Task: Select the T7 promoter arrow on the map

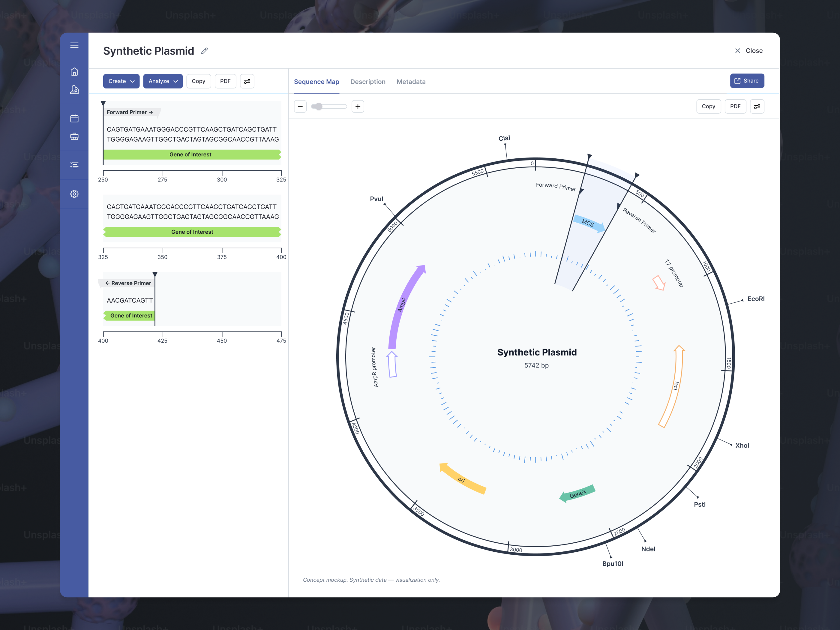Action: click(659, 283)
